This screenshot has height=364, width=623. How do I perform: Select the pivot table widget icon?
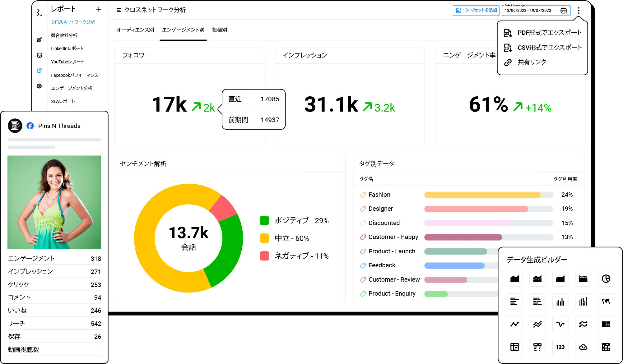[x=515, y=347]
